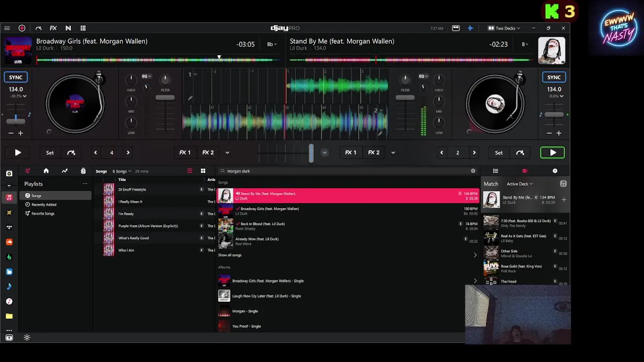
Task: Select the Songs playlist
Action: [55, 196]
